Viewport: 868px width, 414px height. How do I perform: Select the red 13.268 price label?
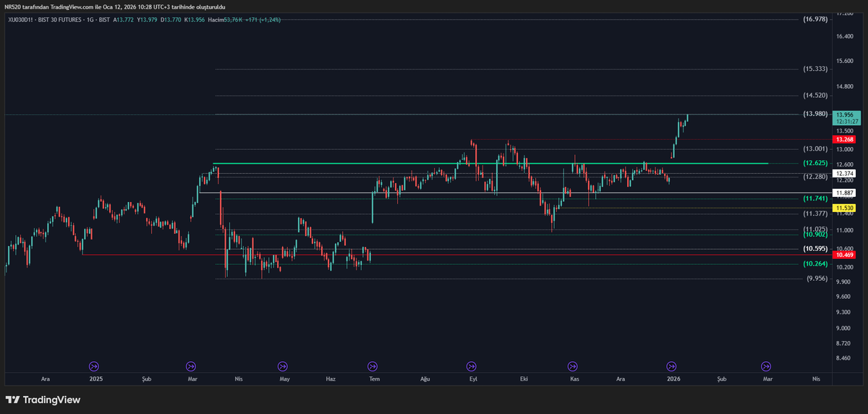tap(843, 139)
